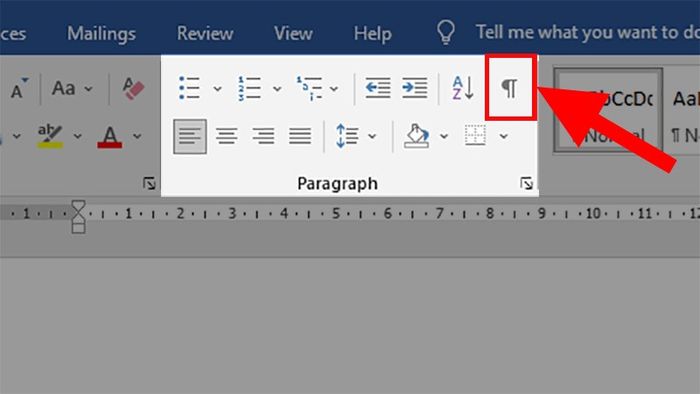Open the Mailings ribbon tab
The image size is (700, 394).
tap(101, 33)
